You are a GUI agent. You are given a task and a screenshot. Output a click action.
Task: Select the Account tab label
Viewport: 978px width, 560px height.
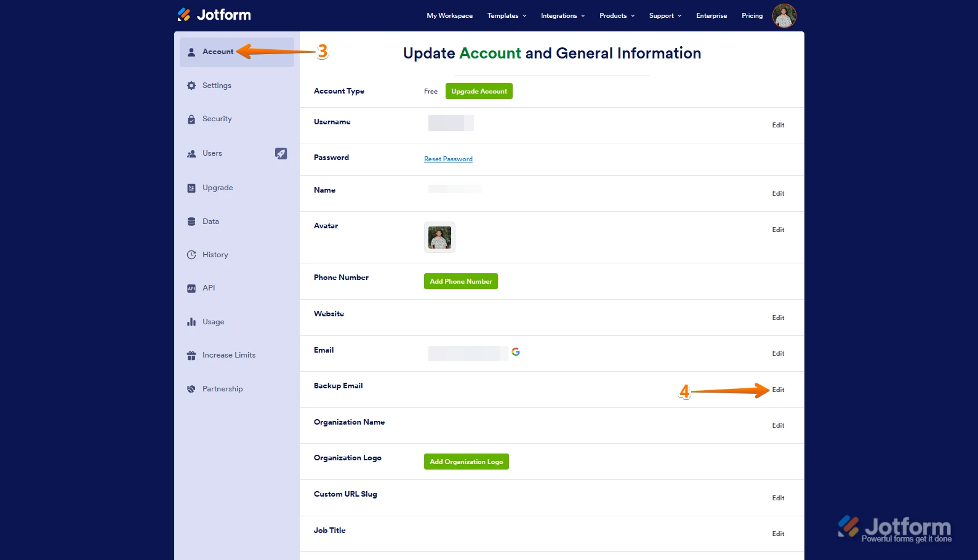(x=218, y=52)
